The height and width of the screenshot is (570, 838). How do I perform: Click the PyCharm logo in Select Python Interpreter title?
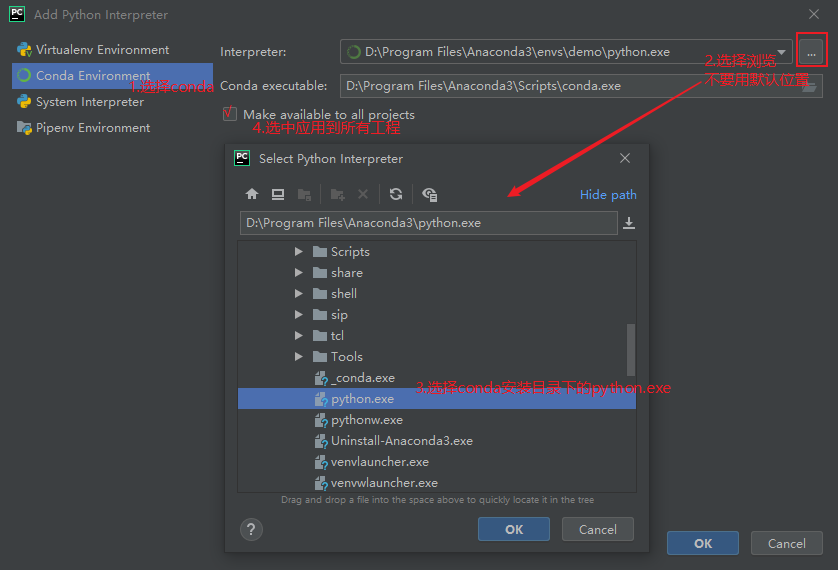(242, 158)
